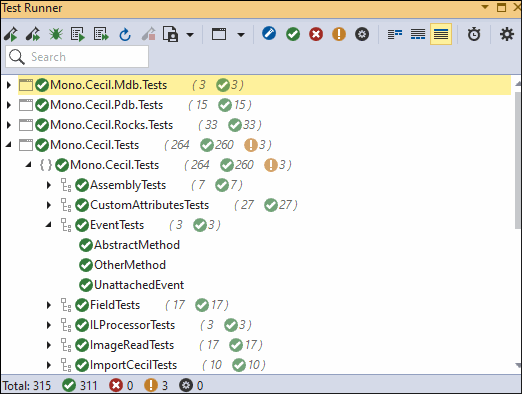Open the Test Runner panel options dropdown arrow

tap(485, 7)
